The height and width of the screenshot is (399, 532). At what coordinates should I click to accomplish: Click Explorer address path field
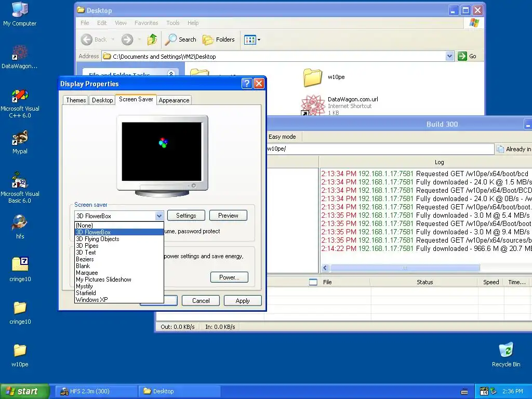274,56
